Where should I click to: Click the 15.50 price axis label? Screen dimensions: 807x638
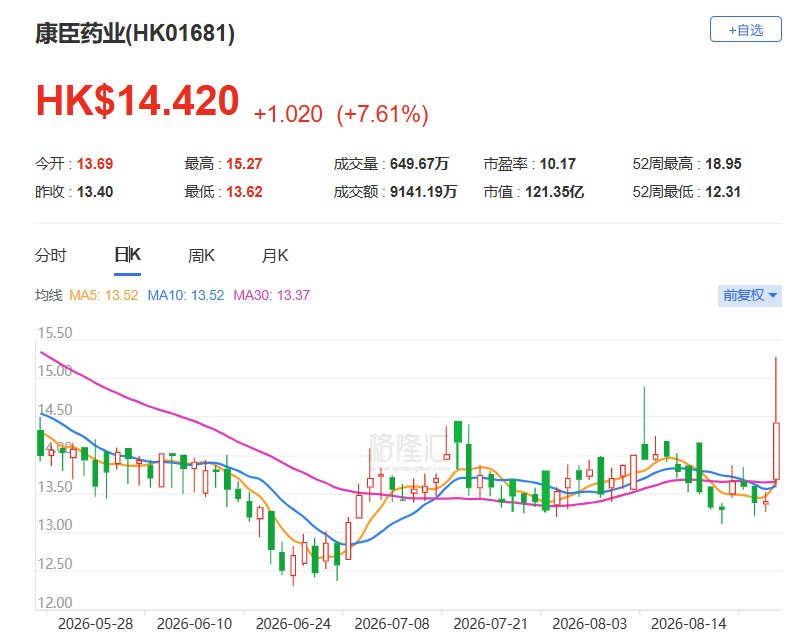(x=55, y=333)
